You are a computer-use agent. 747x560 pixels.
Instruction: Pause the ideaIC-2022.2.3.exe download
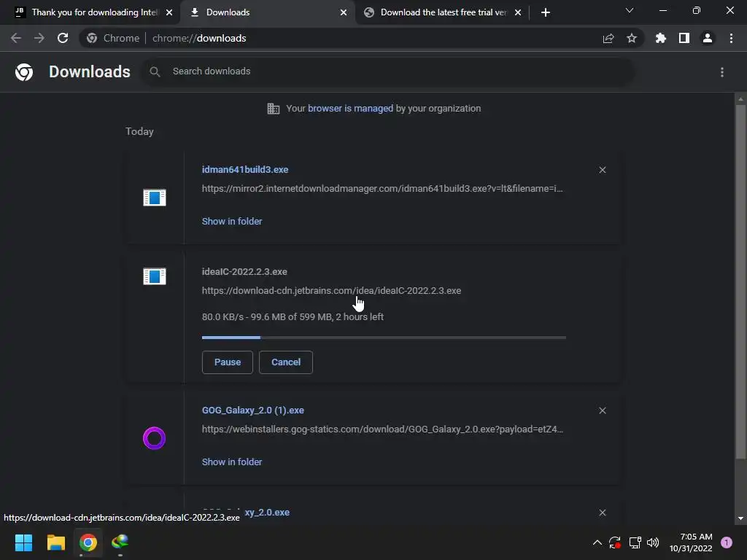click(228, 362)
